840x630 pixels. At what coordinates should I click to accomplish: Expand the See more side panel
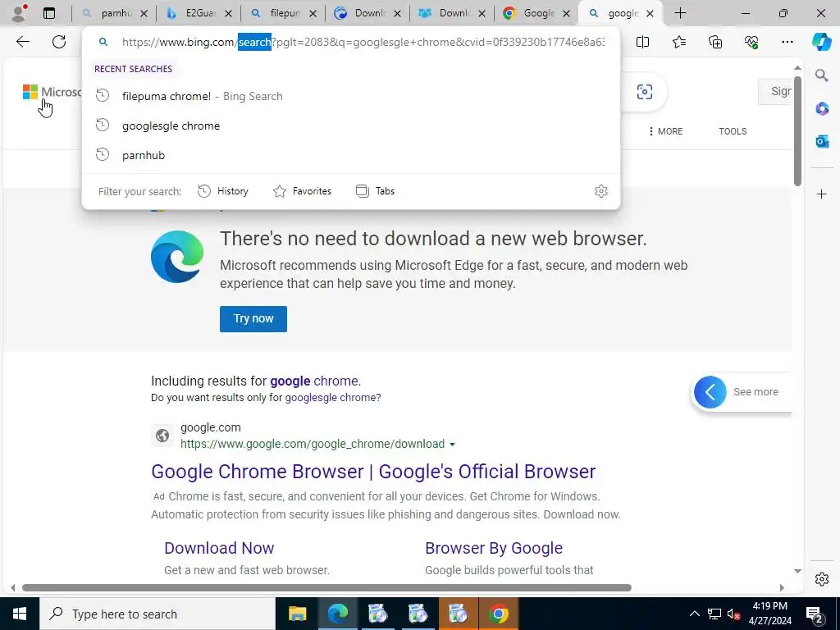pos(742,391)
